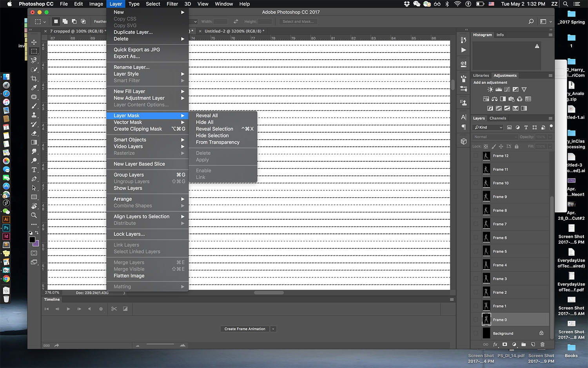The height and width of the screenshot is (368, 588).
Task: Click the Untitled-2 document tab
Action: 234,31
